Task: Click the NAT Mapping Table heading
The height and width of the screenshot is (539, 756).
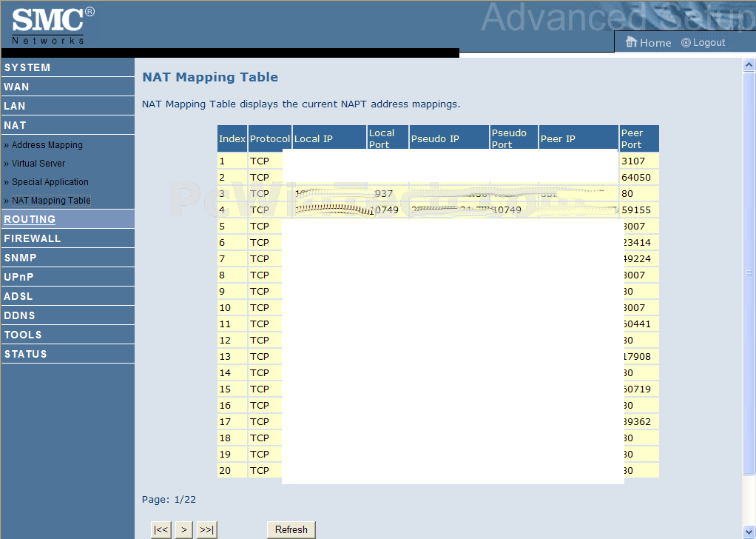Action: tap(210, 77)
